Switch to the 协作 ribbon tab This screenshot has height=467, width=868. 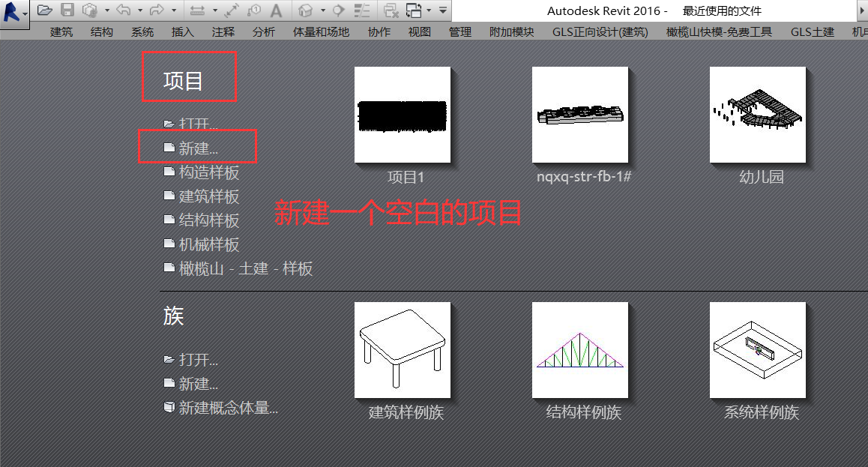[x=379, y=32]
